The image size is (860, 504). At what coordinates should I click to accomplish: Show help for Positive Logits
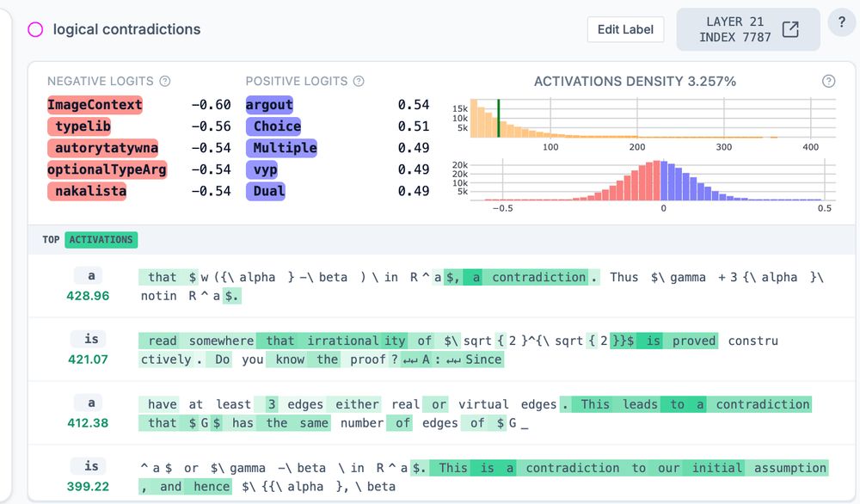tap(359, 81)
